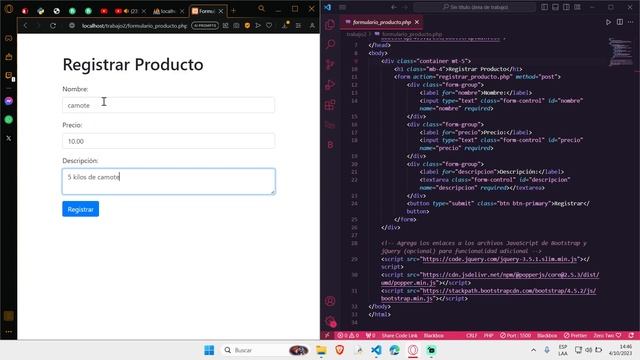Open the Blackbox icon in activity bar

(330, 145)
